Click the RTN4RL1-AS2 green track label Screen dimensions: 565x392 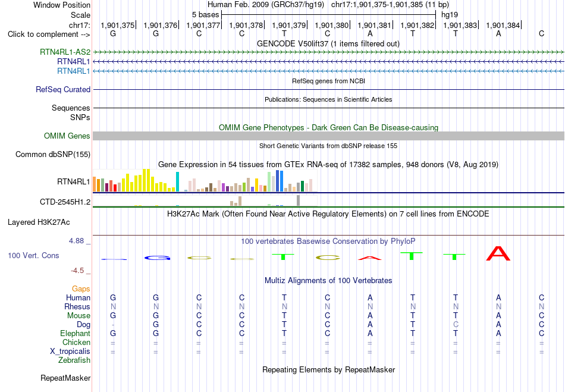[x=65, y=52]
